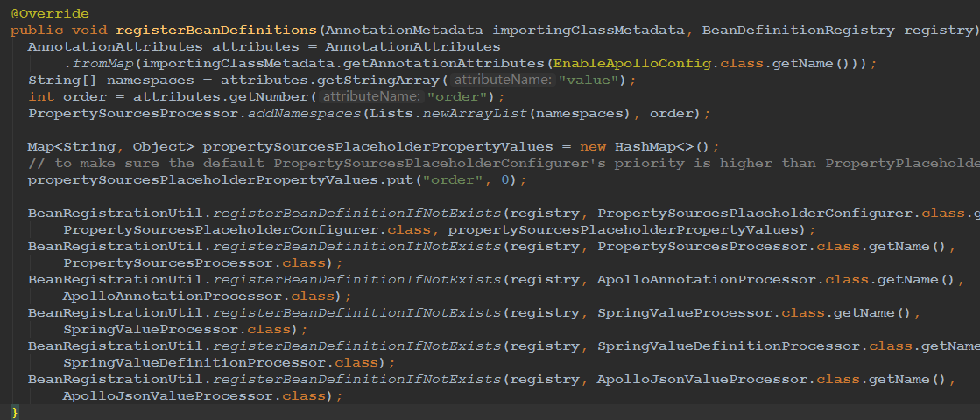The image size is (980, 420).
Task: Click the 'new' keyword before HashMap
Action: pyautogui.click(x=593, y=147)
